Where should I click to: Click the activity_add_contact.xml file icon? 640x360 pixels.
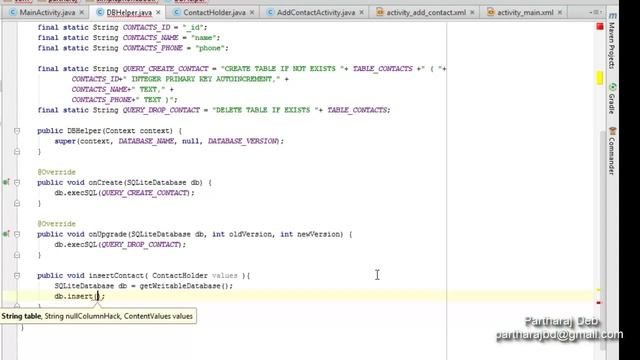click(x=380, y=12)
